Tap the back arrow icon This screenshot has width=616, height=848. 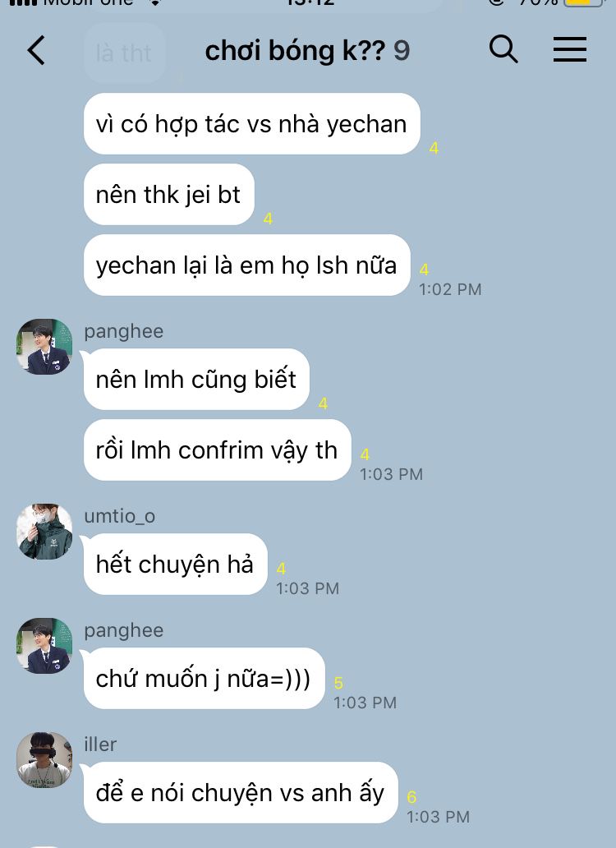[x=36, y=50]
